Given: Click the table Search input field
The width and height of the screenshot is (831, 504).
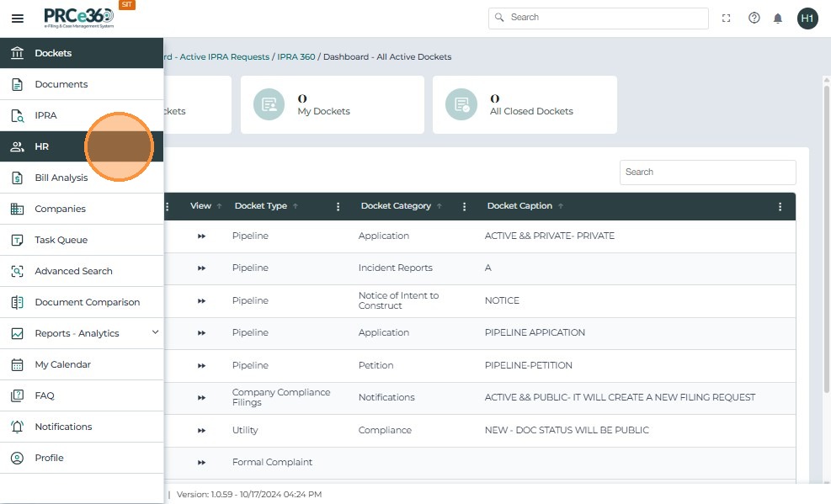Looking at the screenshot, I should (x=707, y=172).
